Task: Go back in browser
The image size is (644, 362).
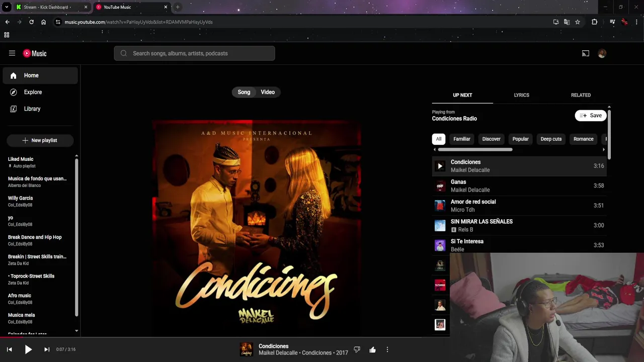Action: point(7,22)
